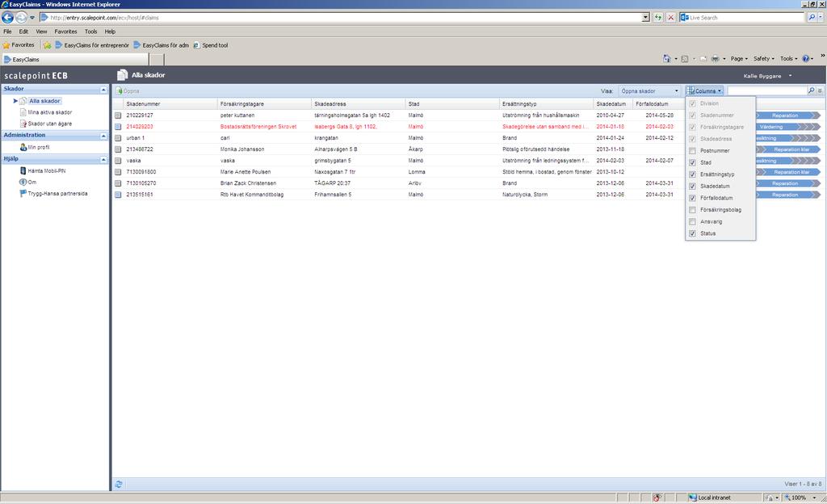The height and width of the screenshot is (504, 827).
Task: Click the RSS feeds icon in the command bar
Action: coord(685,58)
